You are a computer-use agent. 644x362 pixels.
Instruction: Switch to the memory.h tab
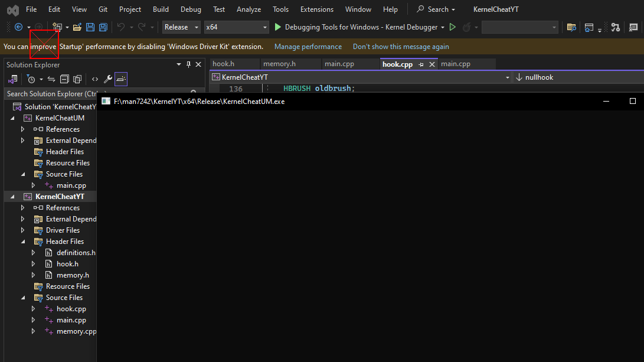pos(279,64)
